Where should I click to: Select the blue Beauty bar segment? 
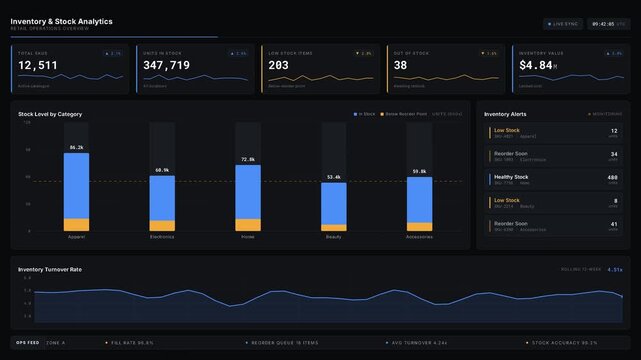click(334, 204)
